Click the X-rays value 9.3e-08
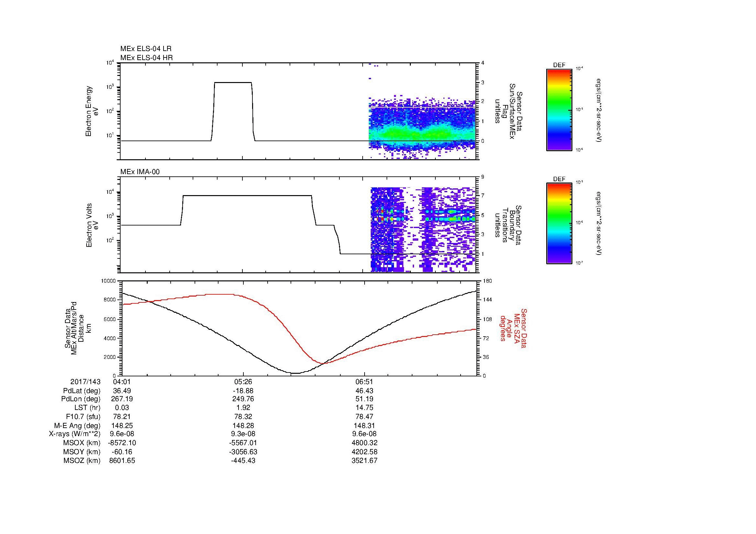Image resolution: width=756 pixels, height=534 pixels. click(x=243, y=434)
